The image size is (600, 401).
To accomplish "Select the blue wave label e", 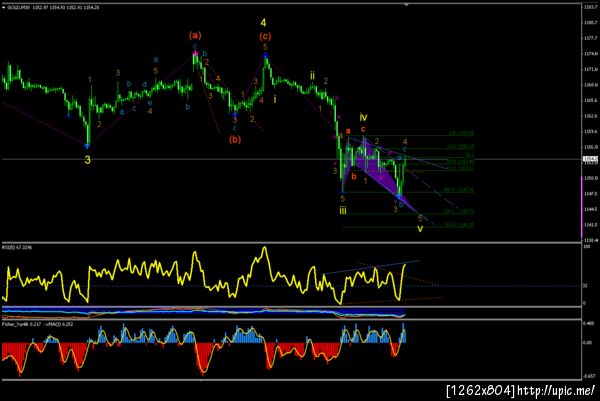I will click(150, 103).
